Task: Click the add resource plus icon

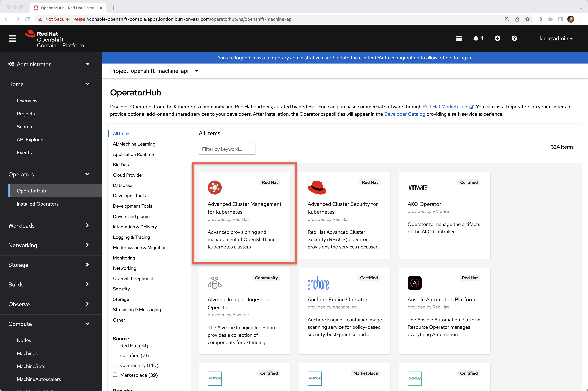Action: 497,38
